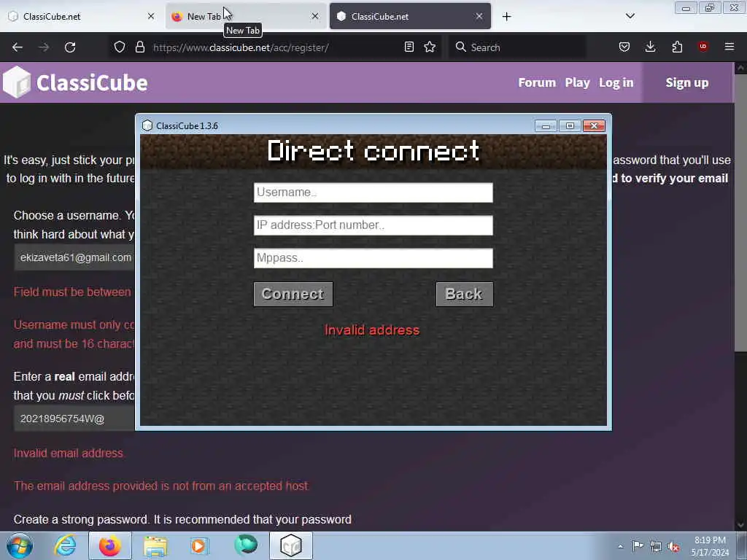
Task: Click 'Invalid address' error text
Action: click(x=372, y=330)
